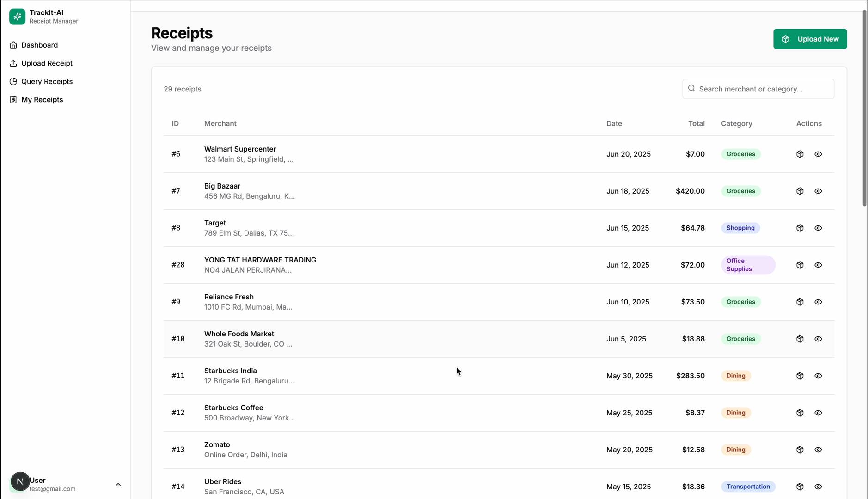View Zomato receipt eye icon

(818, 450)
